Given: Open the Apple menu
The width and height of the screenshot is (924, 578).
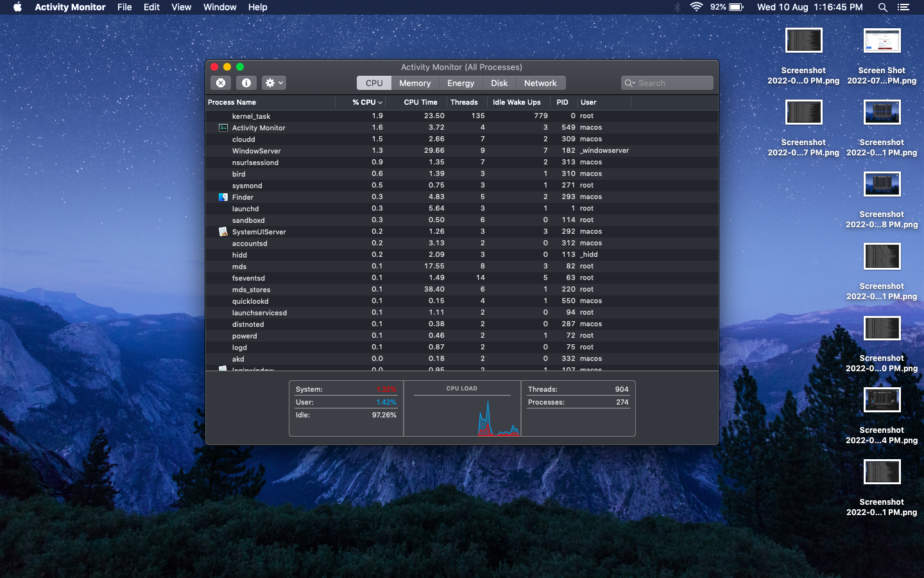Looking at the screenshot, I should 17,7.
